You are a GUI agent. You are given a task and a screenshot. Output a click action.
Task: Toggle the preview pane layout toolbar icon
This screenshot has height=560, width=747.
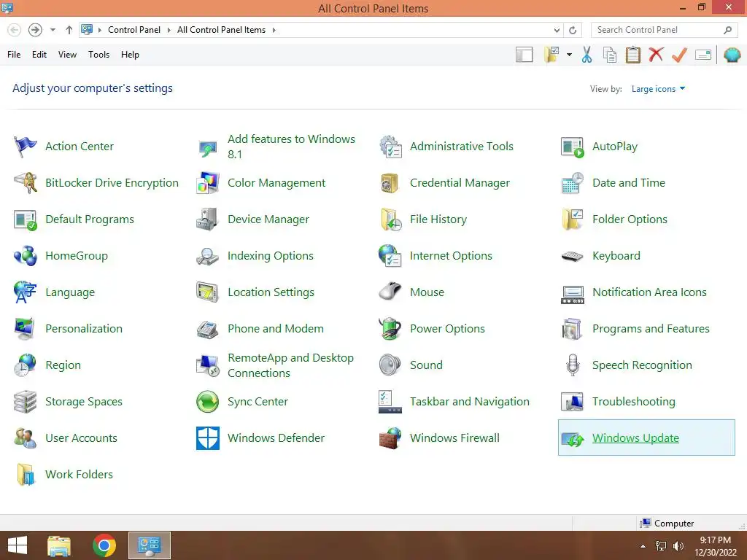pos(524,54)
